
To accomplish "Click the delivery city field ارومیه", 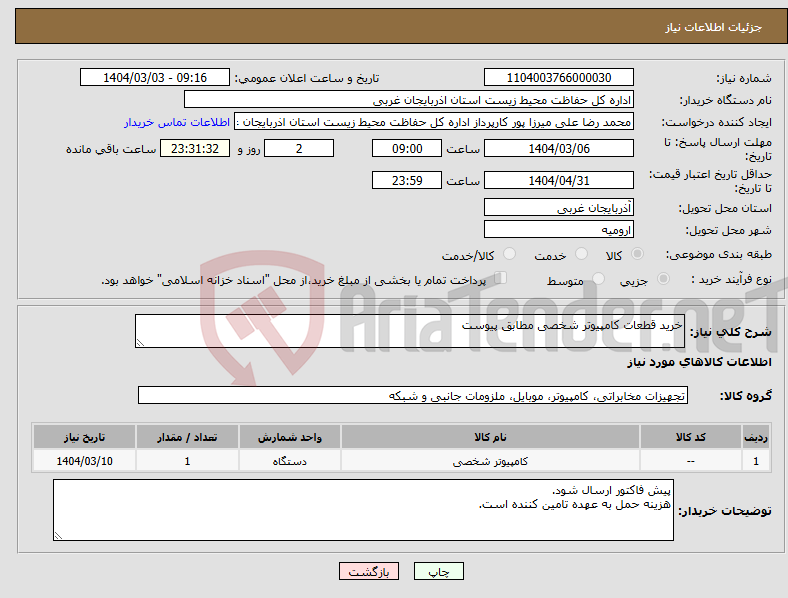I will point(559,229).
